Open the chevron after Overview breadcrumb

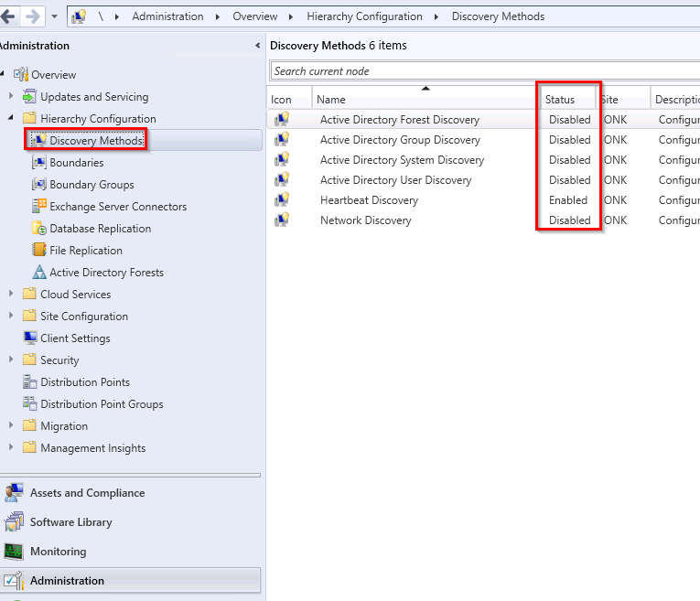(291, 17)
